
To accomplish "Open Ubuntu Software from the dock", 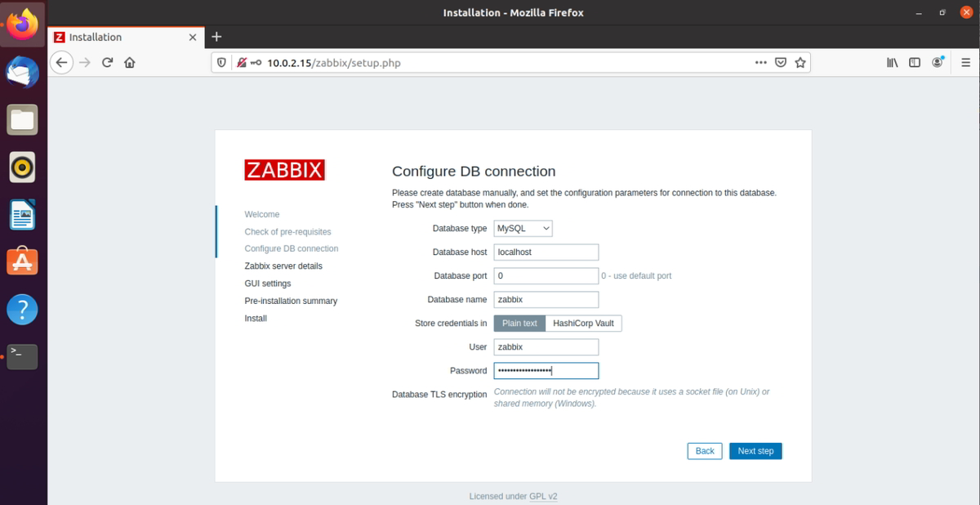I will [x=22, y=261].
